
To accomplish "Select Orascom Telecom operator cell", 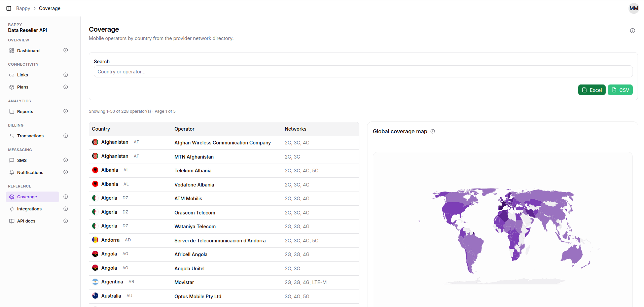I will (195, 213).
